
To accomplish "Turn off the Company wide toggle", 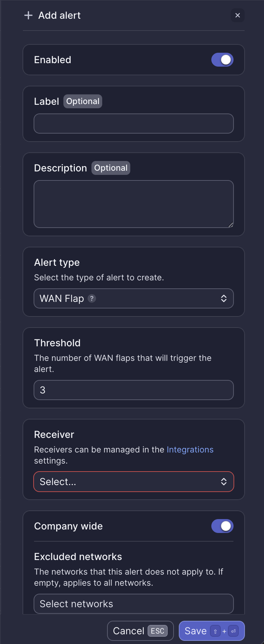I will pyautogui.click(x=222, y=526).
